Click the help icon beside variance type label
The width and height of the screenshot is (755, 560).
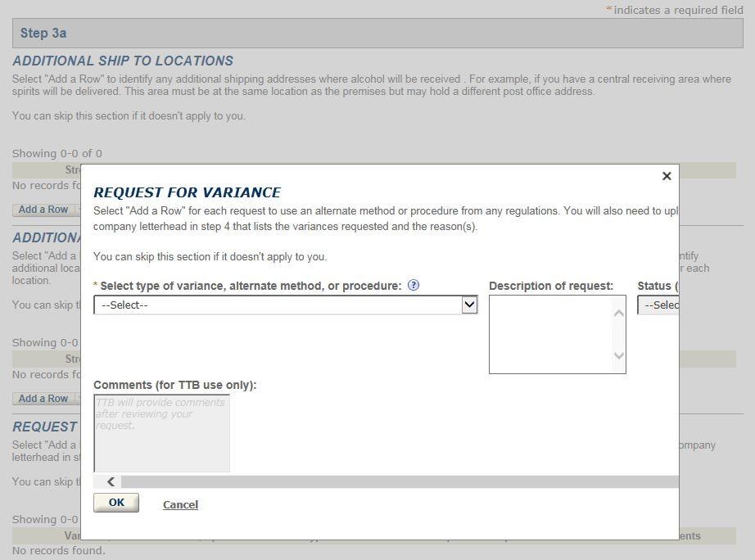click(414, 286)
